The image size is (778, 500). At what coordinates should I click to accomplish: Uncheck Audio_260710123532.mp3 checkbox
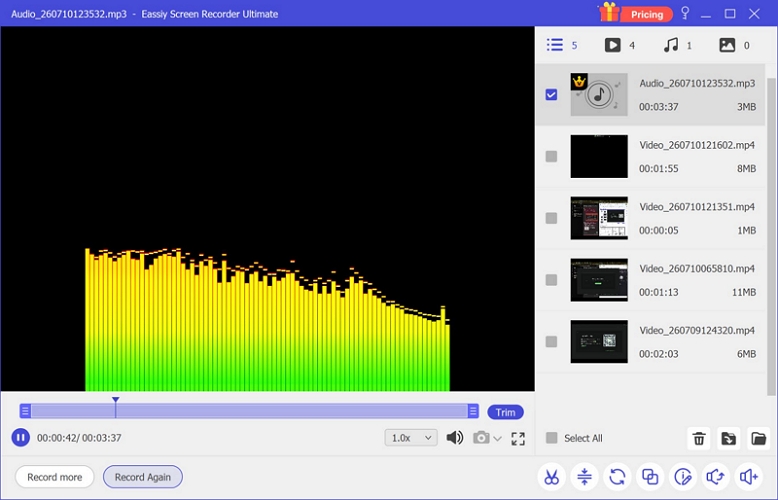pos(551,94)
